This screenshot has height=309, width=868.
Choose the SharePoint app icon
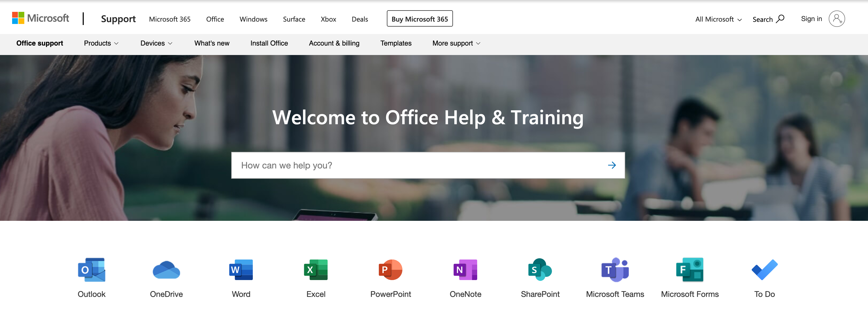pos(540,270)
